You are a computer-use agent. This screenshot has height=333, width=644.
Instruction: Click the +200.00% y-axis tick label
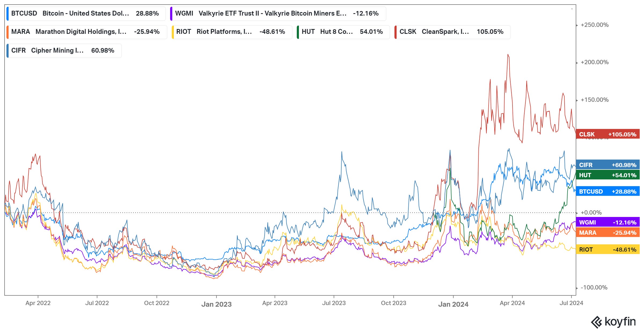[594, 62]
